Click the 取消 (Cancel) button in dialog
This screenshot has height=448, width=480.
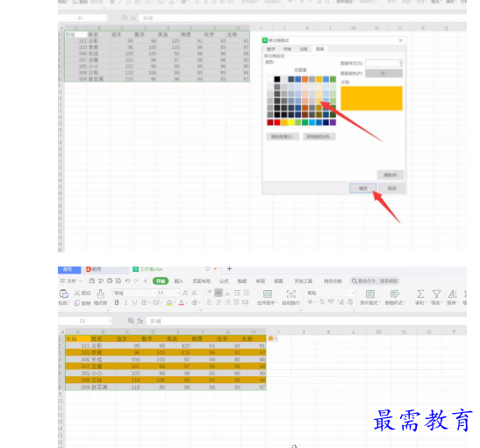(392, 188)
